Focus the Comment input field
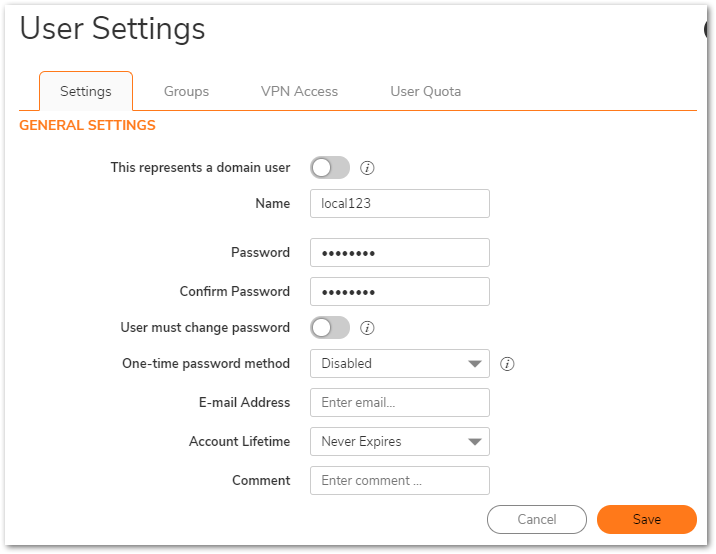The width and height of the screenshot is (716, 554). (x=399, y=481)
